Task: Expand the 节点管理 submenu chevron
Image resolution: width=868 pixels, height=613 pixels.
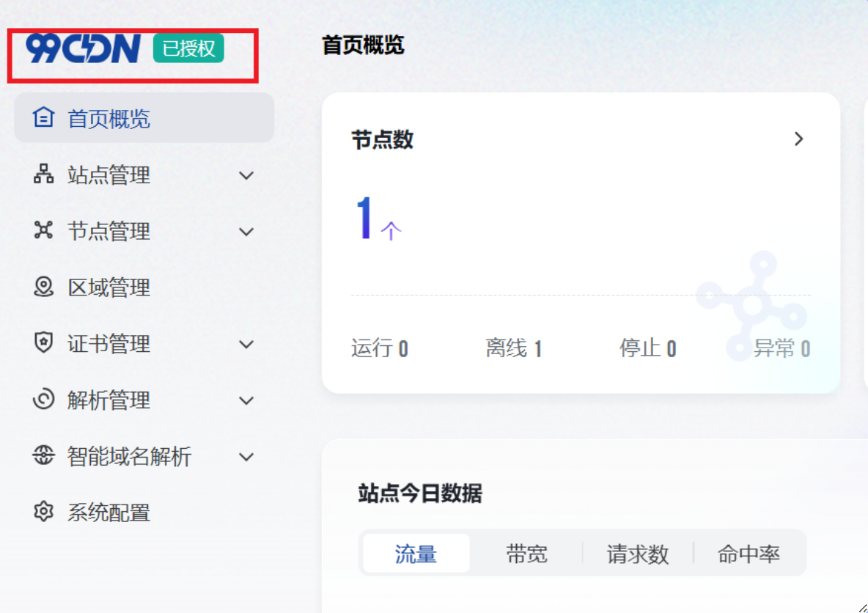Action: (x=246, y=232)
